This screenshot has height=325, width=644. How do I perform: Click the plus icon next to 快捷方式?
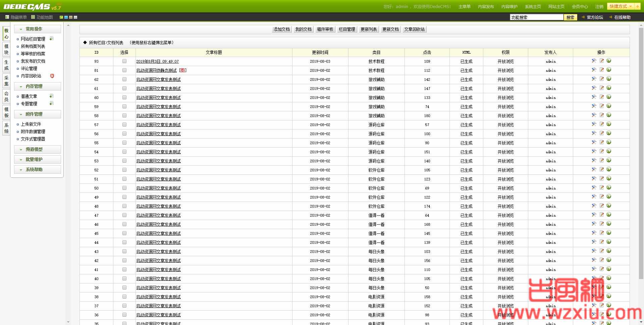(637, 6)
